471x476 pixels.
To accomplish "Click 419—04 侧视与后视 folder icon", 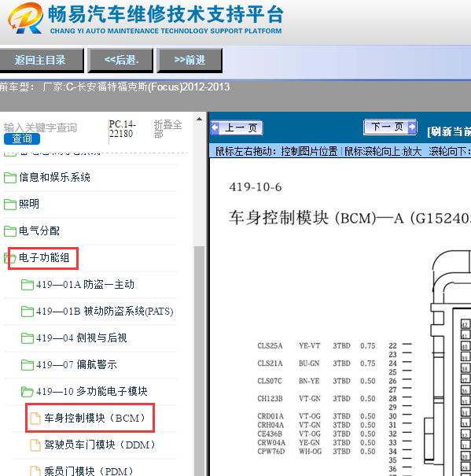I will coord(28,338).
